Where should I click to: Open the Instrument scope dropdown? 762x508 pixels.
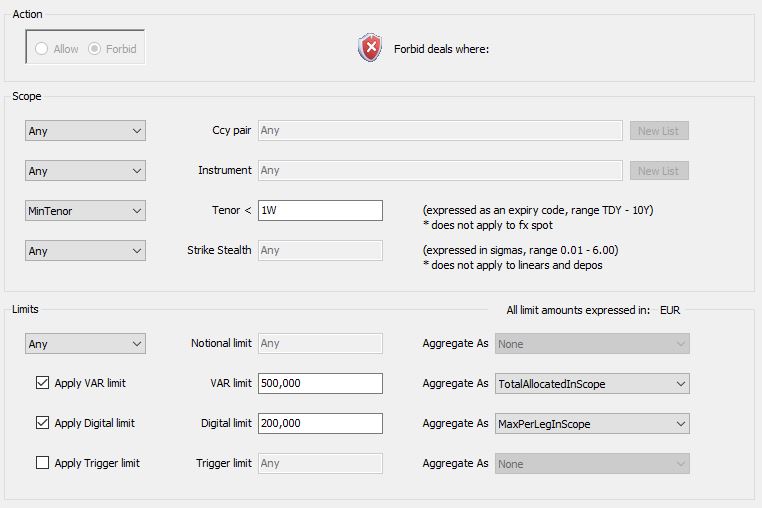pos(86,171)
